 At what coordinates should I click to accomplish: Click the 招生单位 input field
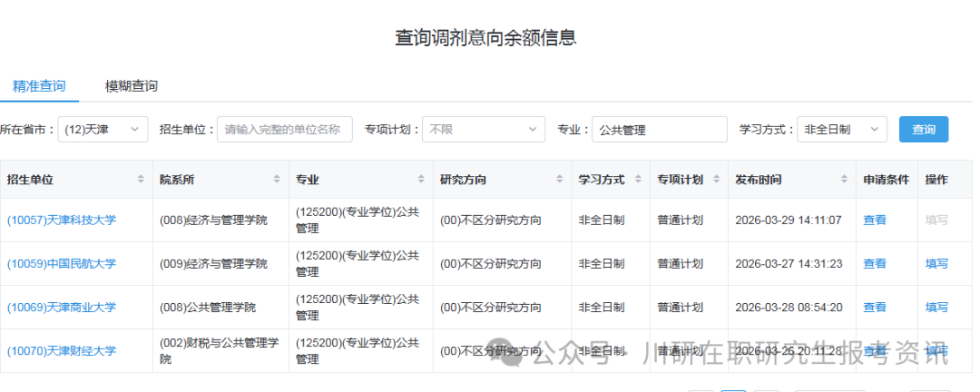click(285, 130)
